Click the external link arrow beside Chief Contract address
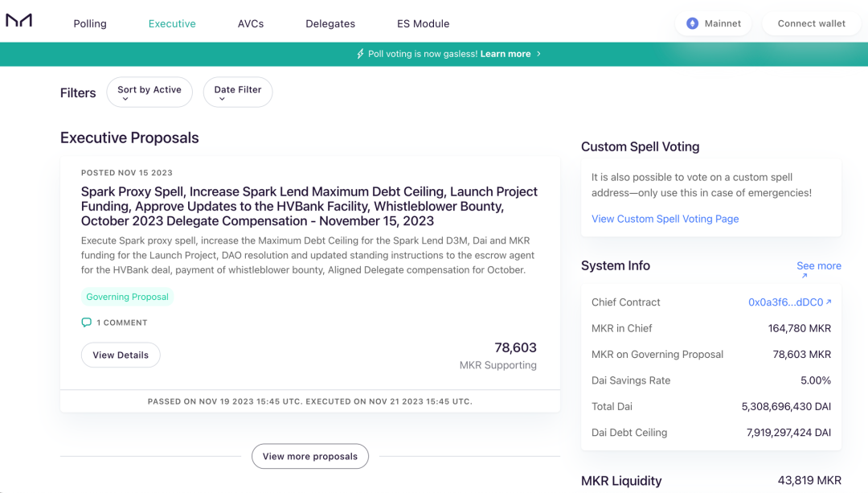868x493 pixels. point(829,302)
